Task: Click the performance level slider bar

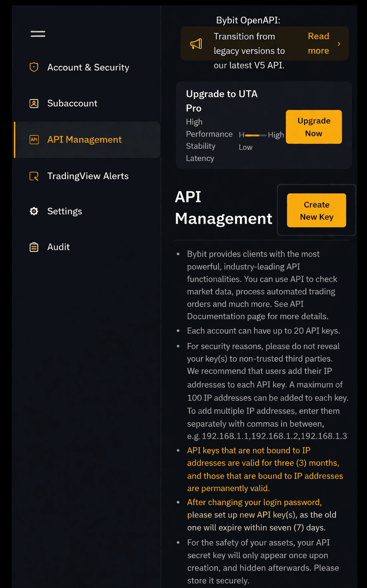Action: pos(255,135)
